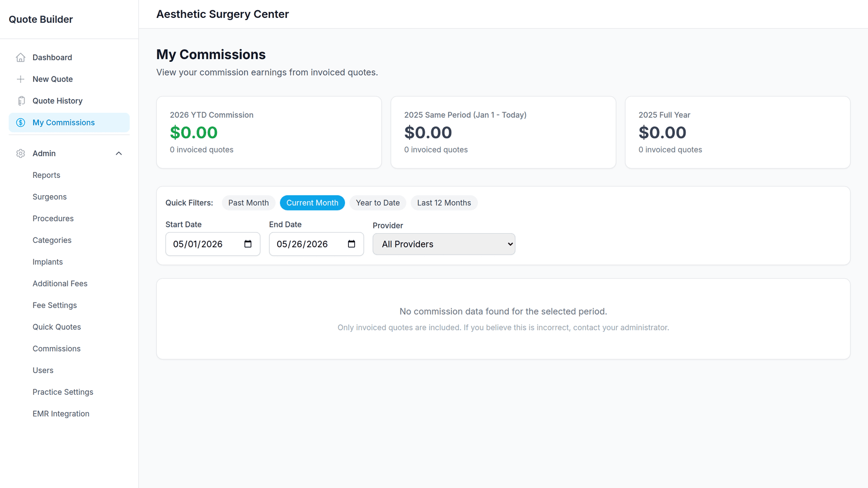Select the Past Month quick filter

(x=248, y=203)
